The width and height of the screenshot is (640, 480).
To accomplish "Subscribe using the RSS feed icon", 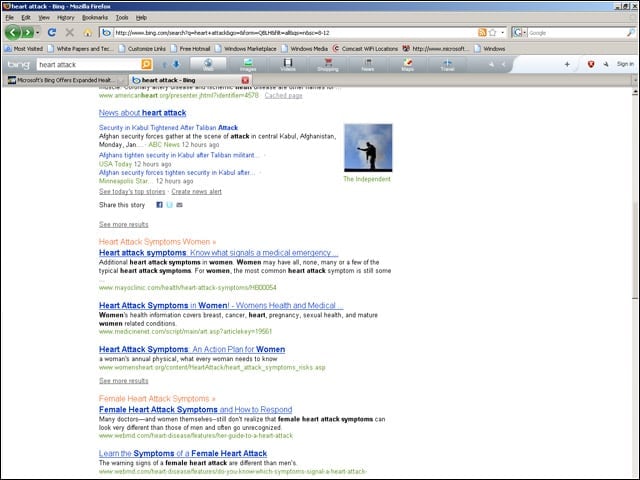I will pyautogui.click(x=482, y=33).
